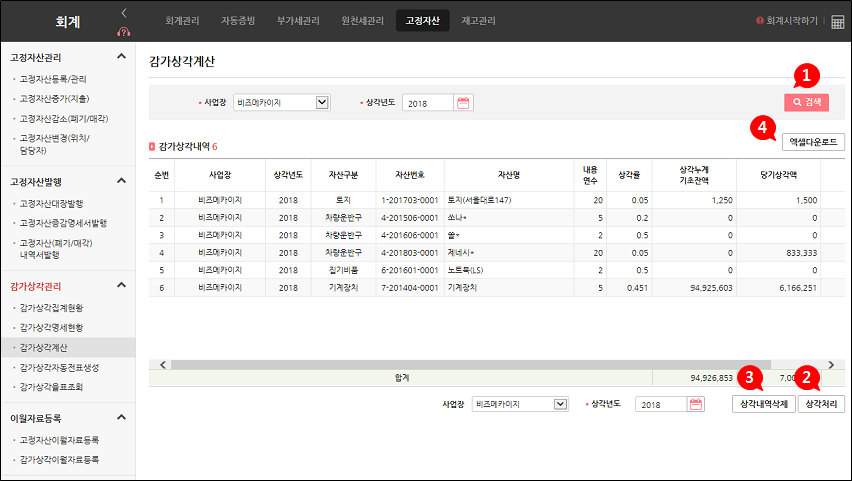Open the calculator icon in header
The height and width of the screenshot is (481, 852).
837,21
